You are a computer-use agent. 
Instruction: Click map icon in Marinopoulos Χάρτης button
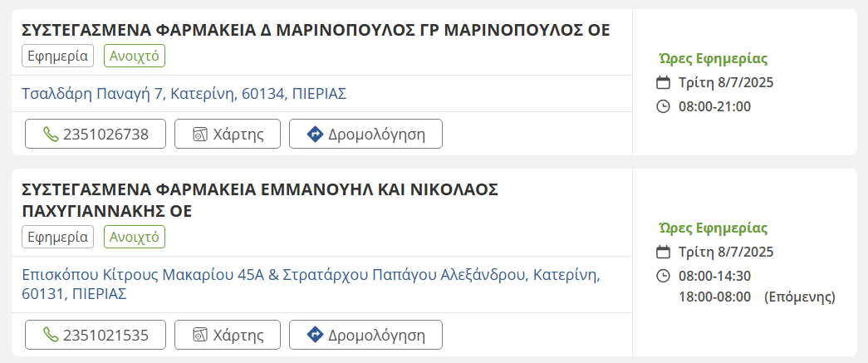coord(199,134)
